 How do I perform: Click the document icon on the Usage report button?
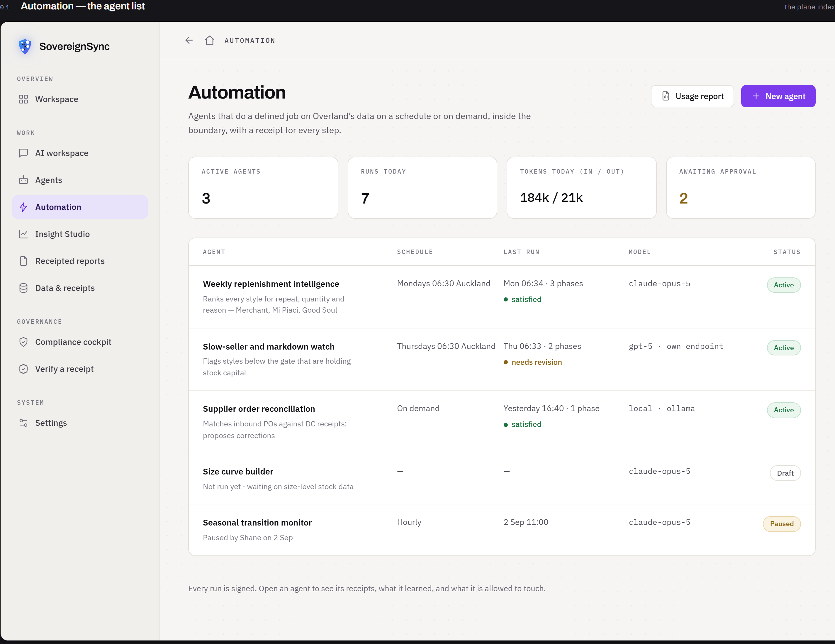tap(666, 96)
